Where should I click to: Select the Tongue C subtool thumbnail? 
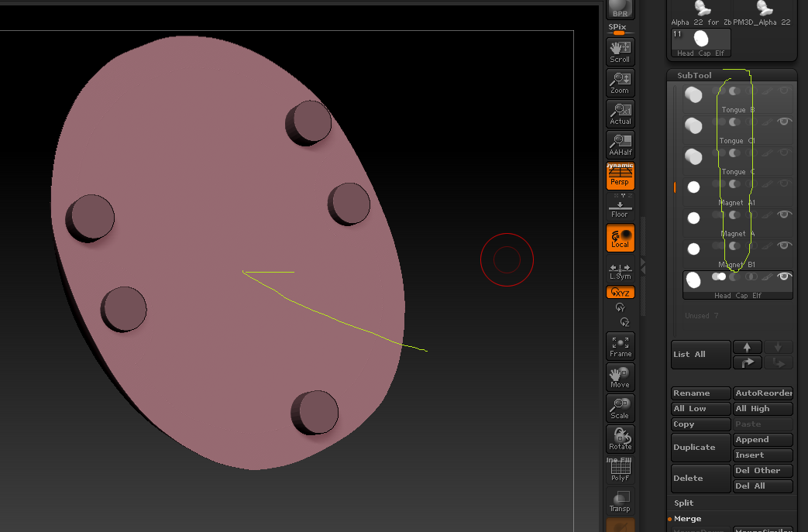[x=693, y=156]
